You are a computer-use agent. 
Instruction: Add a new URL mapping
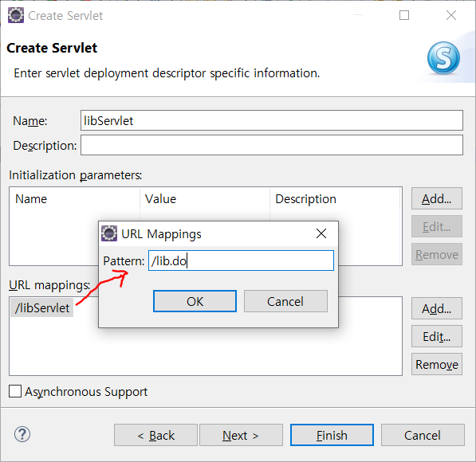click(437, 308)
